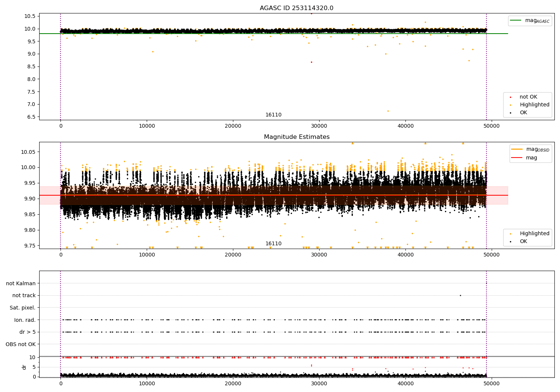Viewport: 560px width, 392px height.
Task: Click the 'not track' axis label
Action: pyautogui.click(x=24, y=296)
